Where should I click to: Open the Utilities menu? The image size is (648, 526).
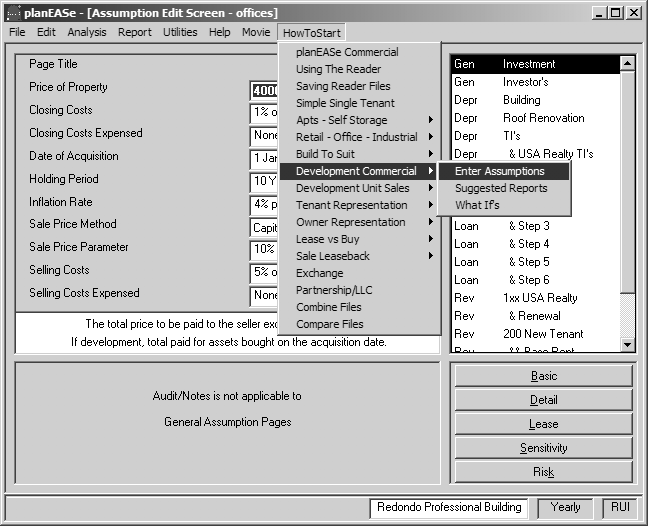[x=180, y=32]
